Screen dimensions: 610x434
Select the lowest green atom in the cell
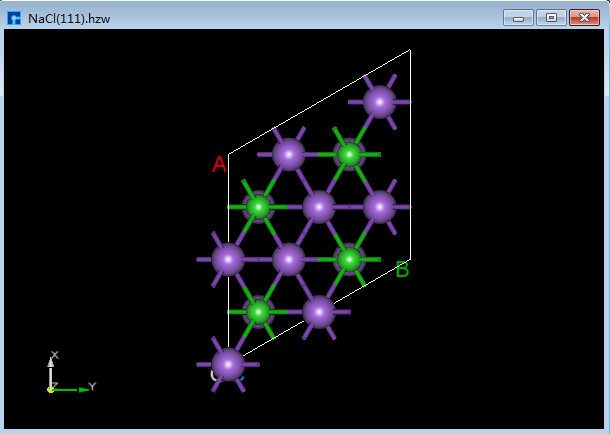click(x=259, y=312)
